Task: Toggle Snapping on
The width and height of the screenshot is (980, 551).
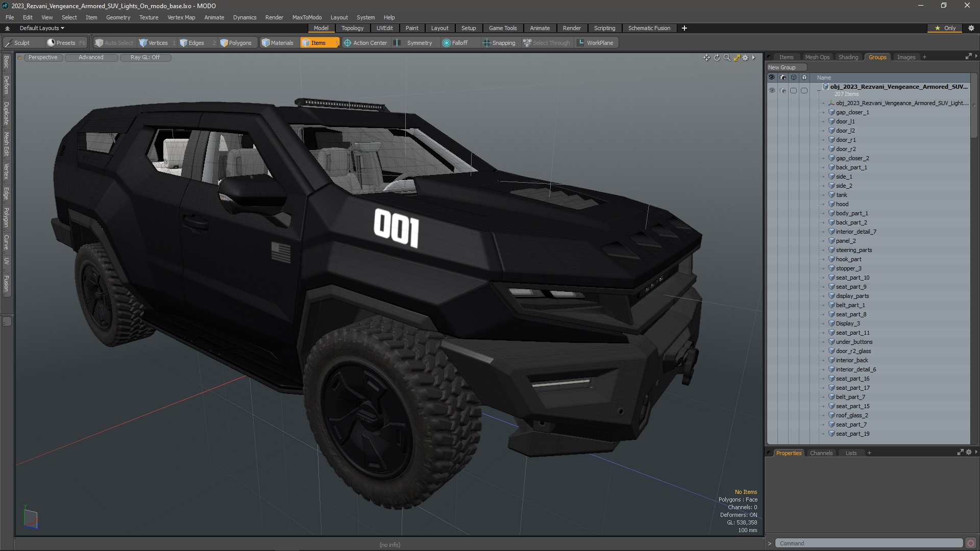Action: tap(499, 43)
